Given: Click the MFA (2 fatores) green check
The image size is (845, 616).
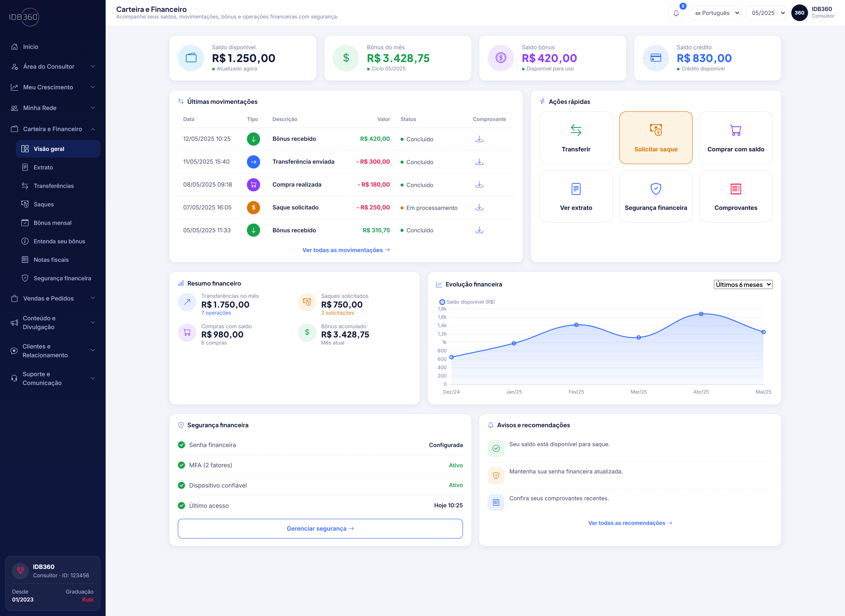Looking at the screenshot, I should click(182, 465).
